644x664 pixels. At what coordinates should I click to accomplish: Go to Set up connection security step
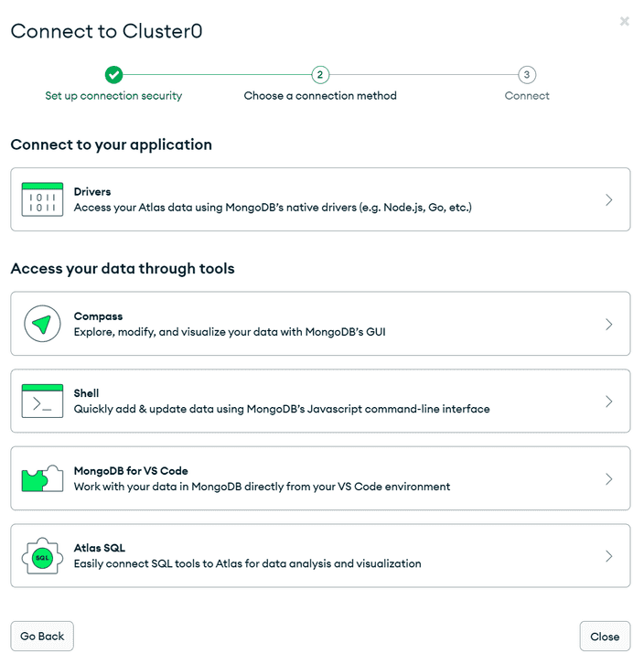coord(113,96)
